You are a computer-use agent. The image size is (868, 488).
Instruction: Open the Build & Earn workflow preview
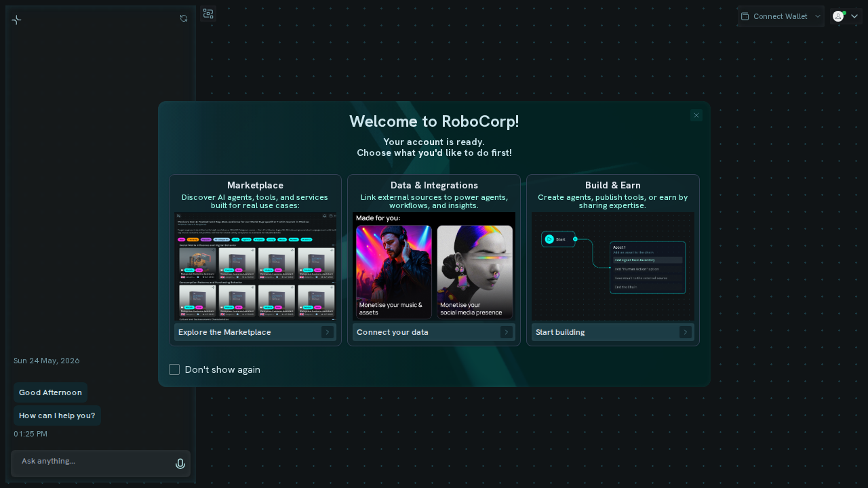click(x=613, y=266)
